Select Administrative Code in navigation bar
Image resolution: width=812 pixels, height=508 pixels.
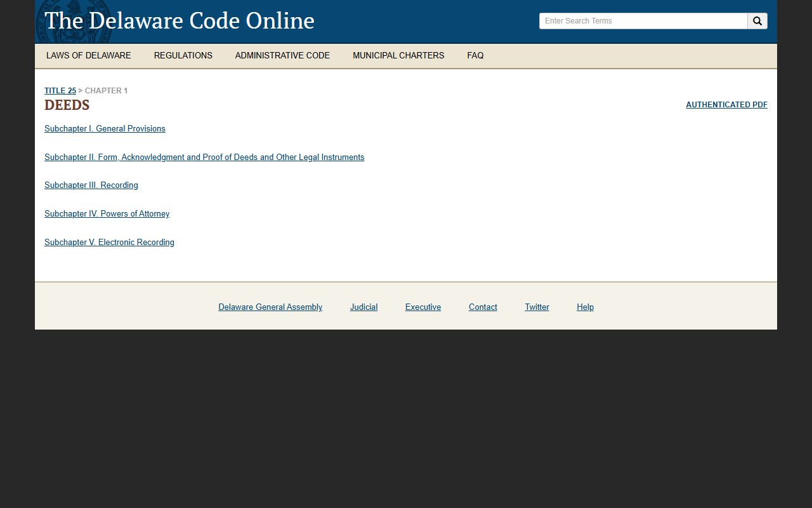click(282, 56)
